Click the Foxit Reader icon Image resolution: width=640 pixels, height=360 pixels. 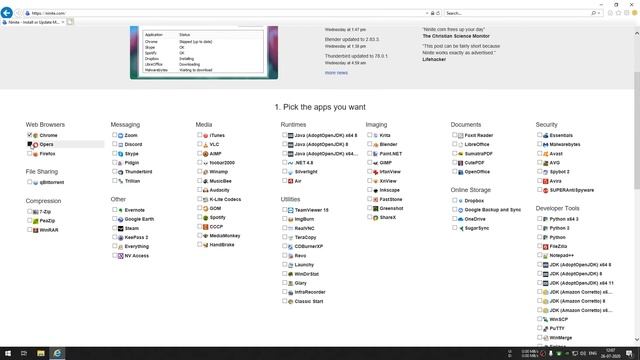(460, 136)
